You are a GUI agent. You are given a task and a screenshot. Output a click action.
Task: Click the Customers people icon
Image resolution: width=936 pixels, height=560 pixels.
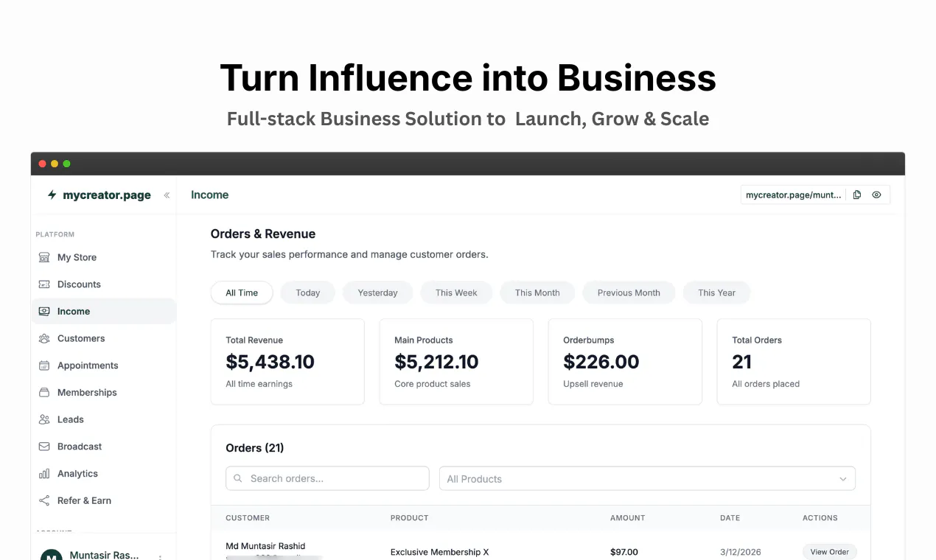[x=44, y=339]
